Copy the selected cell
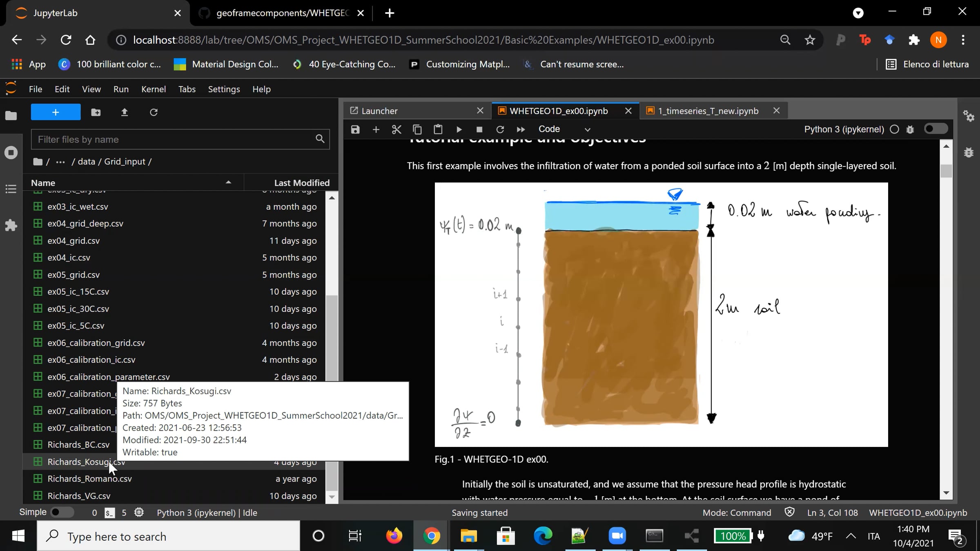This screenshot has width=980, height=551. click(x=417, y=129)
